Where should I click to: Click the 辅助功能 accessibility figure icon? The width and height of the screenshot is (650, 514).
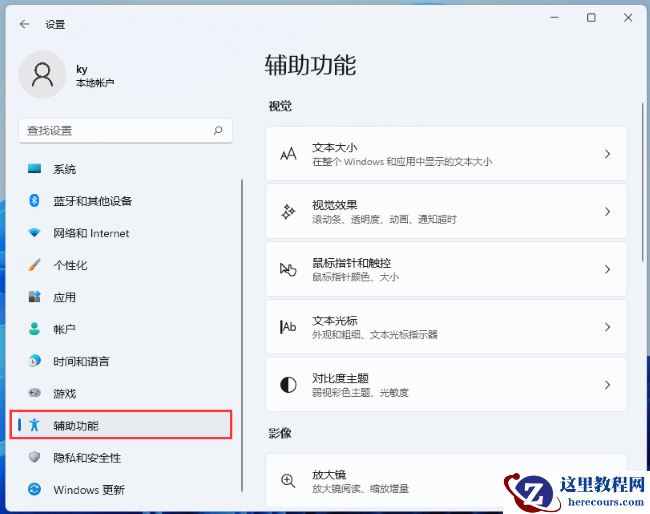(34, 424)
